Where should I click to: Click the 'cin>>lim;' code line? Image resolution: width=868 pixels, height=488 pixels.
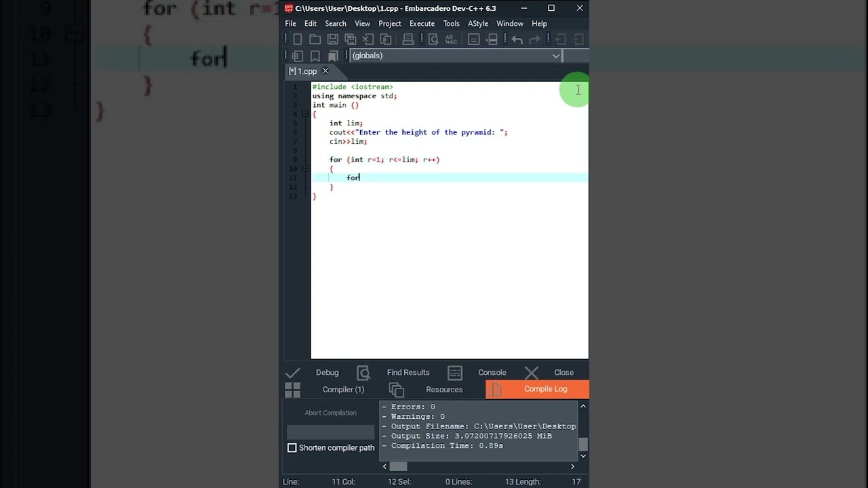(348, 142)
